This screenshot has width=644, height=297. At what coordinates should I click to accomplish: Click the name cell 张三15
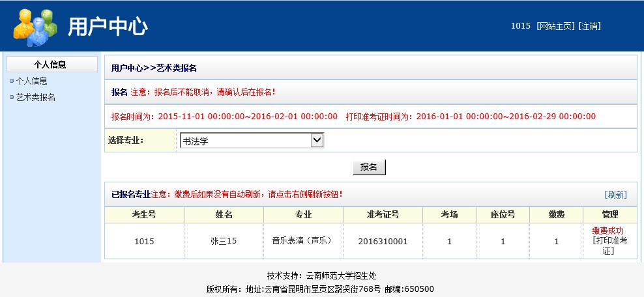(224, 242)
